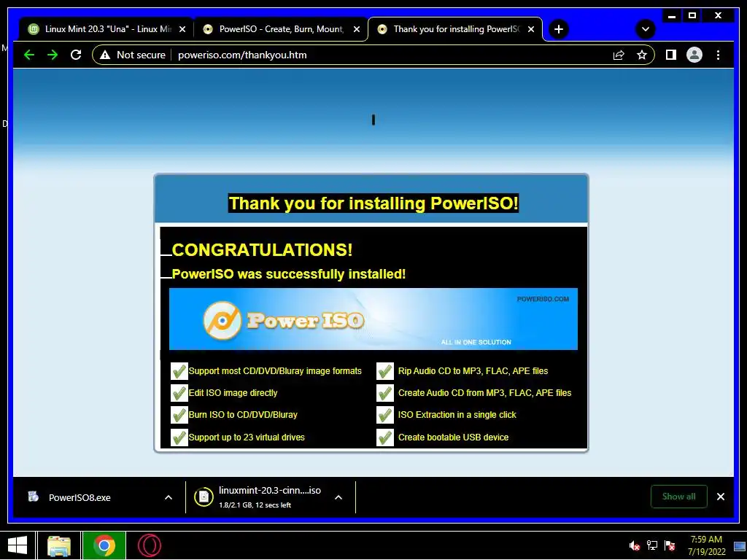Launch Opera from the taskbar

click(x=149, y=545)
